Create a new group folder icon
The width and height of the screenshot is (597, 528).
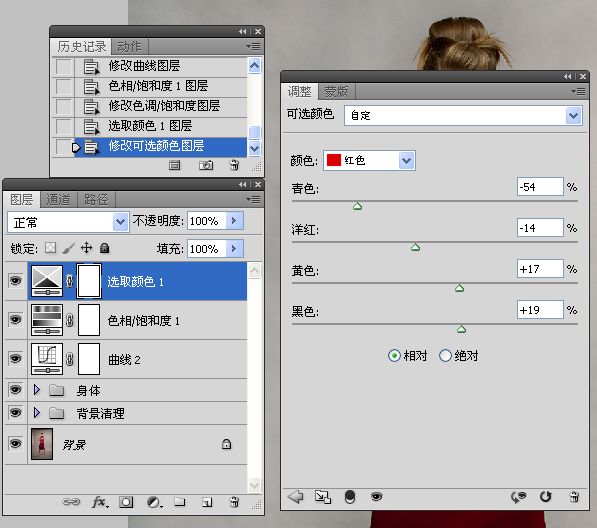(x=180, y=502)
